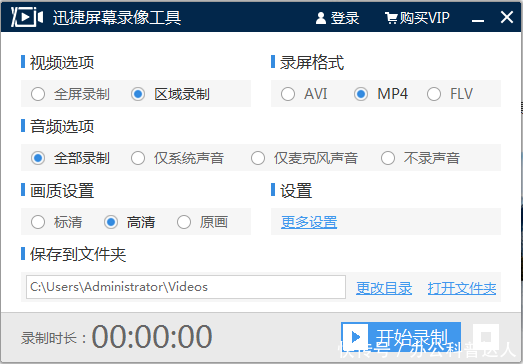This screenshot has height=364, width=523.
Task: Set picture quality to 标清
Action: 56,222
